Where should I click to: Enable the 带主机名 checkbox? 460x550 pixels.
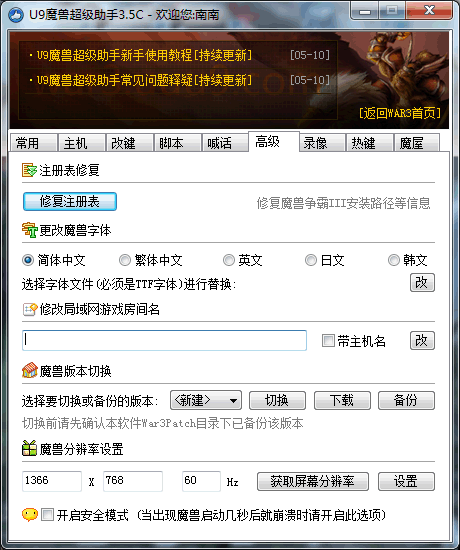328,341
